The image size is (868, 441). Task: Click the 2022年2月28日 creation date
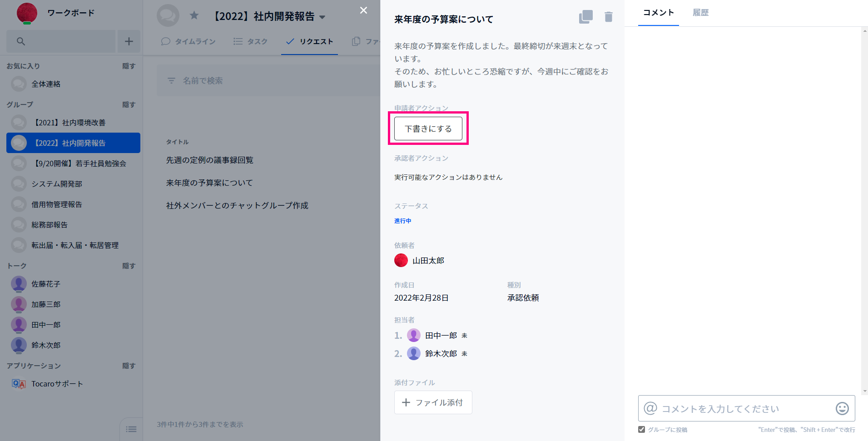click(421, 298)
